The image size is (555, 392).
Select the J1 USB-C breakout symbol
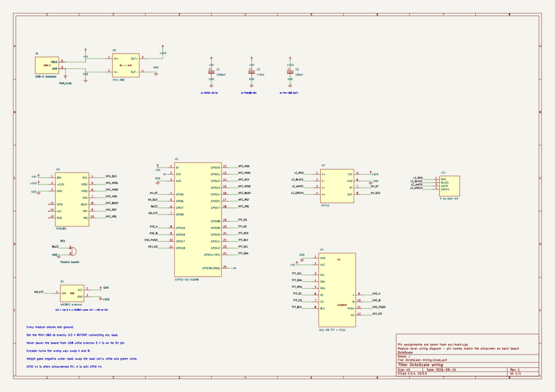pos(47,65)
